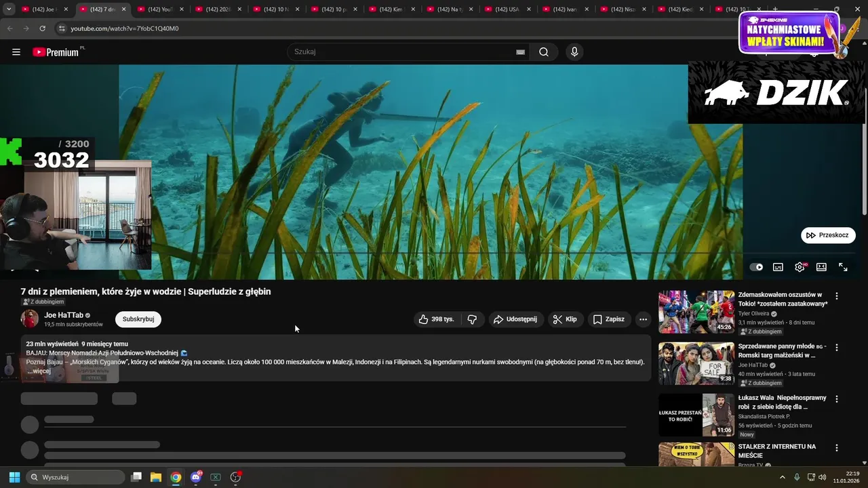
Task: Switch to the '(142) Kim' browser tab
Action: (392, 9)
